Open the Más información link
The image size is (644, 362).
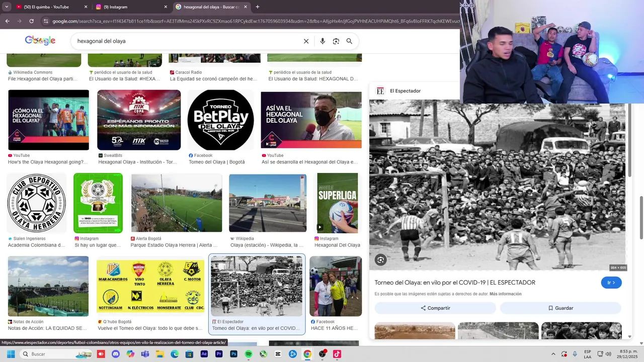[505, 294]
